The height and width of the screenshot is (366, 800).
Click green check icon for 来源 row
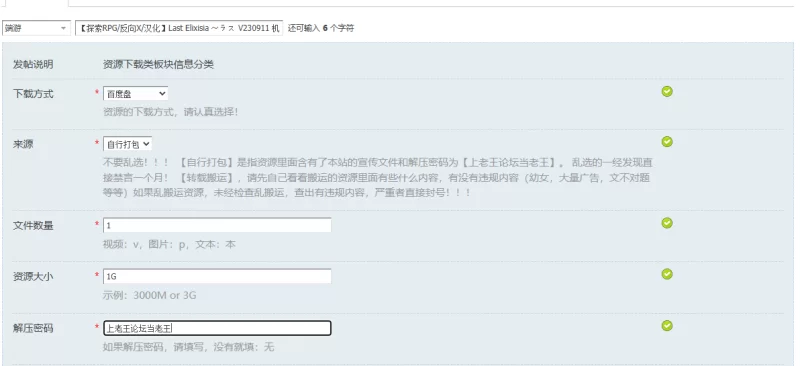coord(667,141)
